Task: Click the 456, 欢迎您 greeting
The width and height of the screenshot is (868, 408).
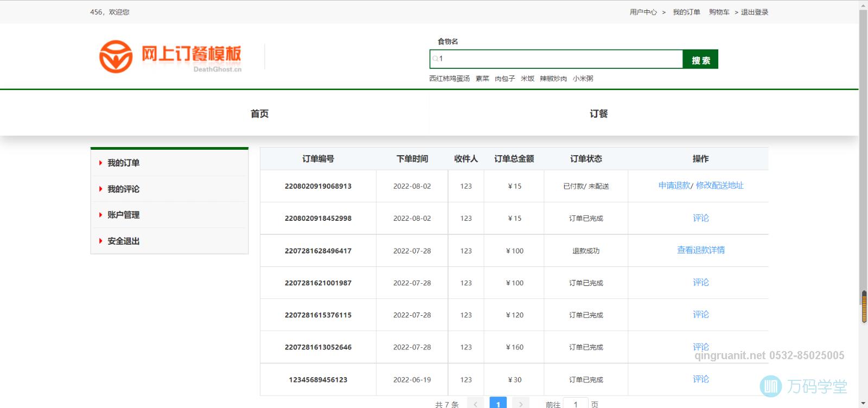Action: 110,12
